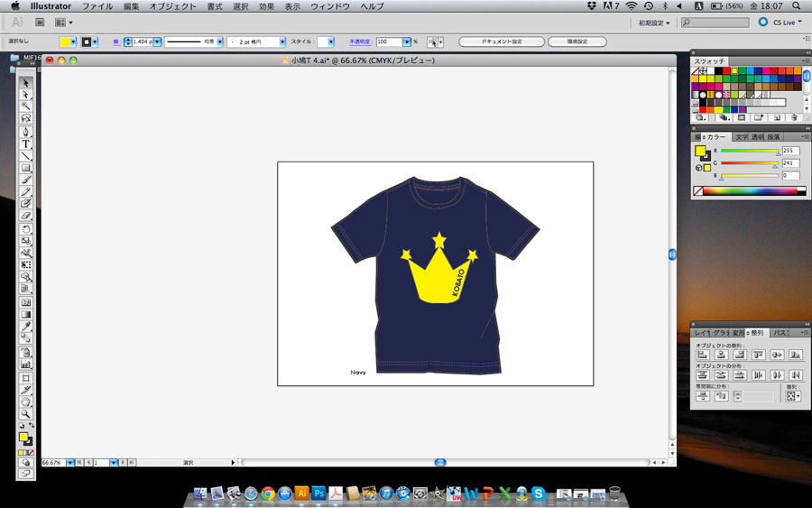Screen dimensions: 812x508
Task: Open the brush definition 2 pt dropdown
Action: [282, 42]
